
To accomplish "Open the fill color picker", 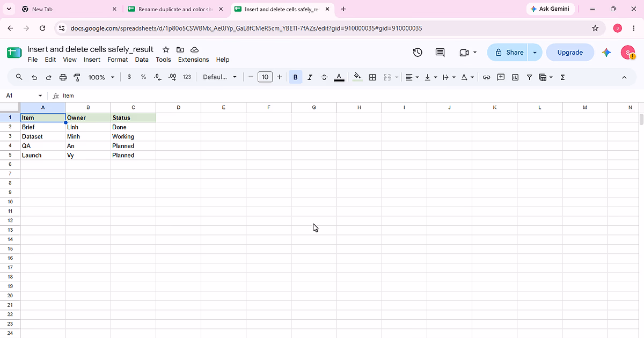I will [358, 77].
